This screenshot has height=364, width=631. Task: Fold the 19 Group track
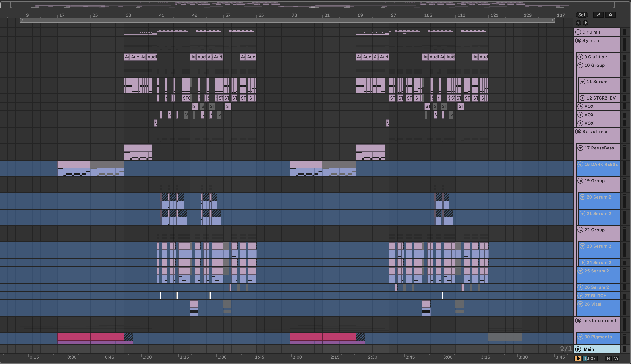(x=580, y=181)
